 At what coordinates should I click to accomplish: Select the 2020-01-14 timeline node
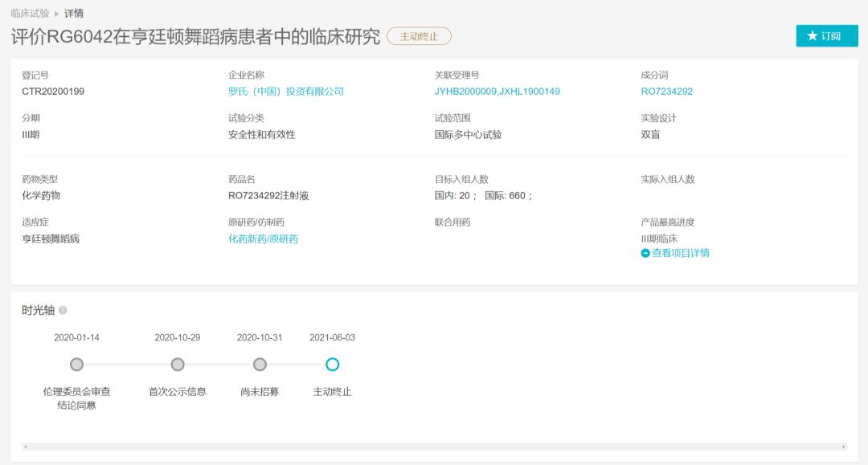point(76,365)
